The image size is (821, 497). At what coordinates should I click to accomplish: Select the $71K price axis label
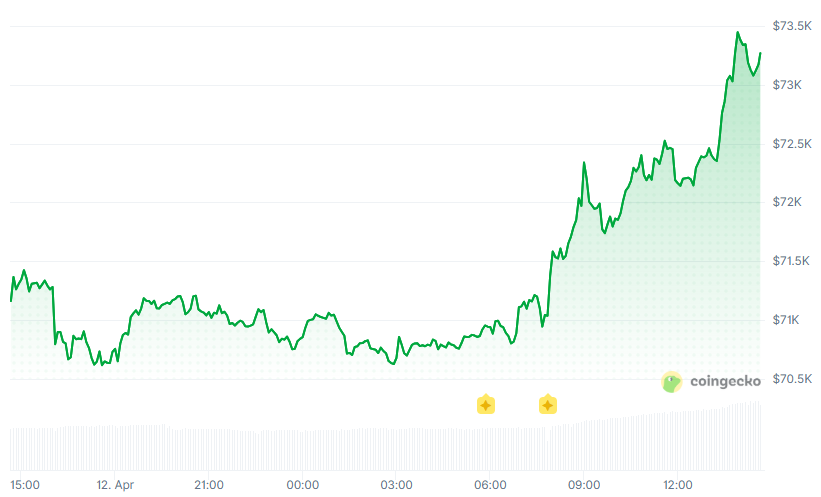click(x=788, y=320)
